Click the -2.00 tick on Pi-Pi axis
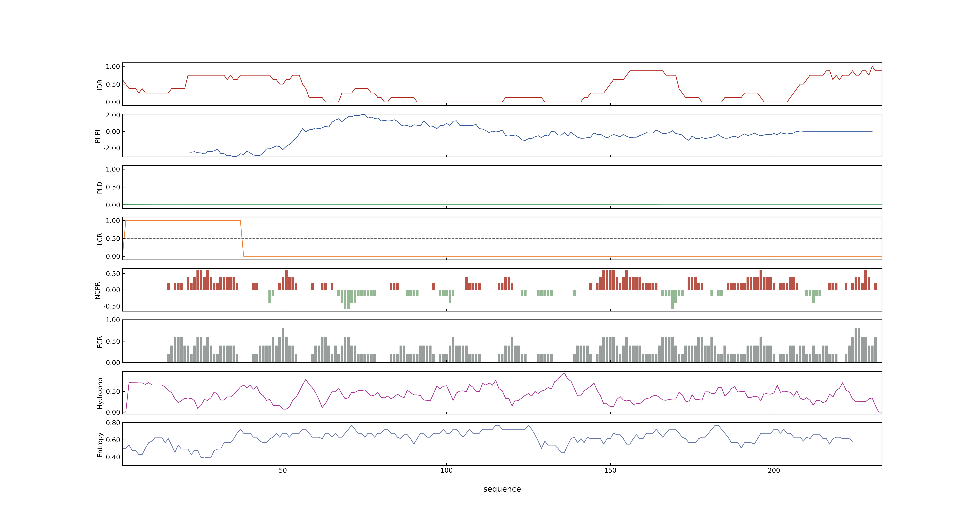Image resolution: width=980 pixels, height=523 pixels. click(x=111, y=148)
